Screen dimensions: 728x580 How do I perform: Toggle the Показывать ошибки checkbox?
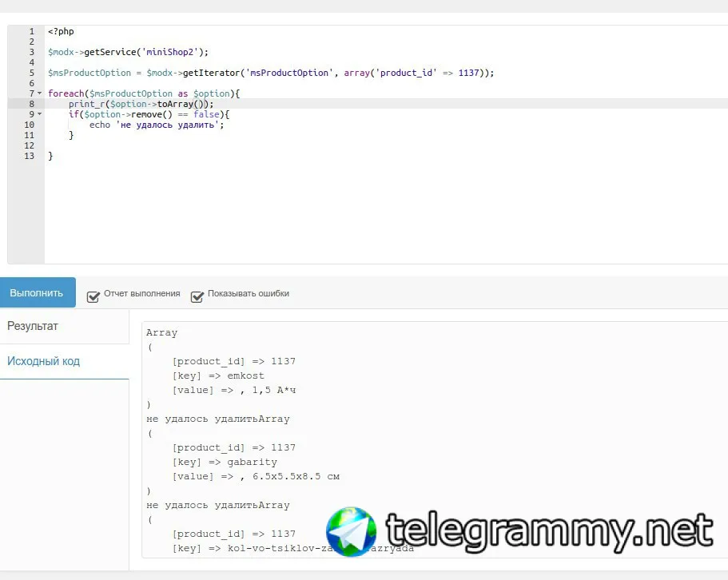[197, 296]
